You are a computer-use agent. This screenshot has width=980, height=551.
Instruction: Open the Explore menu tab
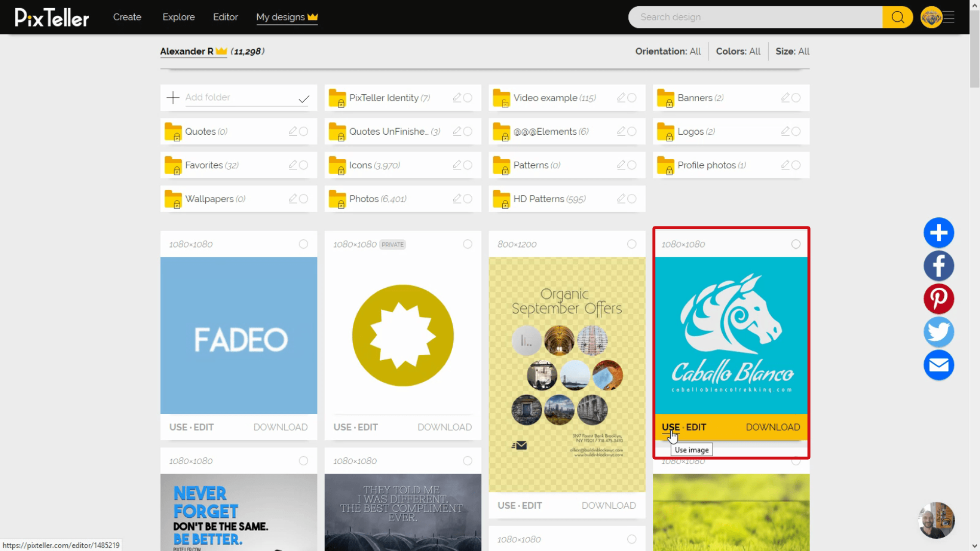point(178,17)
